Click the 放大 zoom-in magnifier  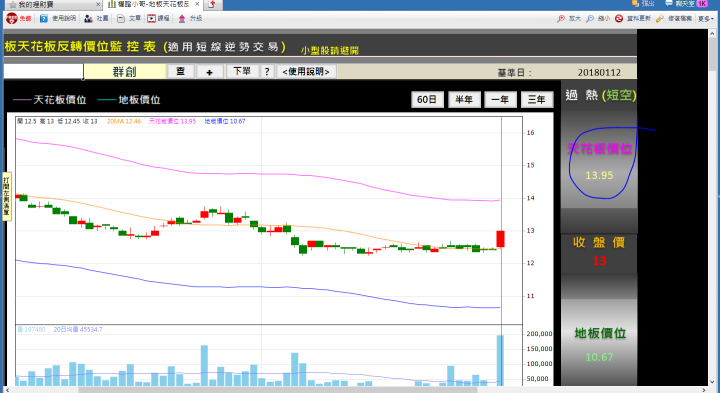pos(561,18)
